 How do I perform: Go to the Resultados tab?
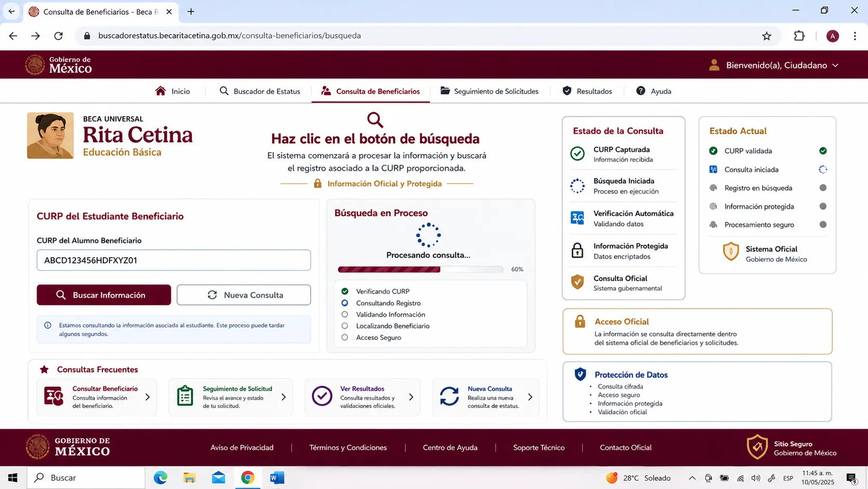[587, 91]
